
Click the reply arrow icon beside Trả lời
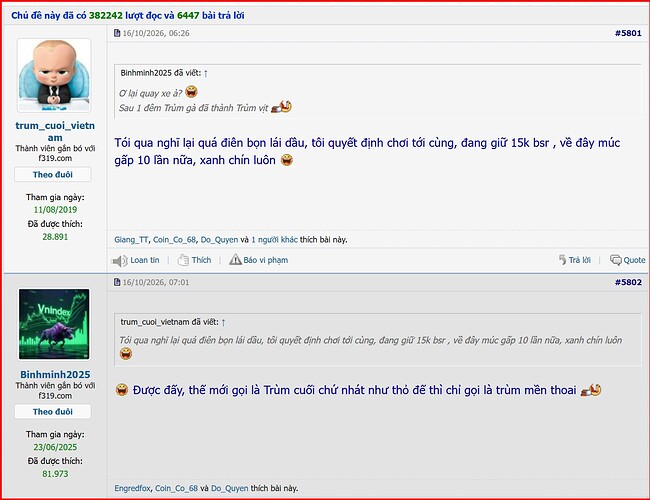(562, 260)
